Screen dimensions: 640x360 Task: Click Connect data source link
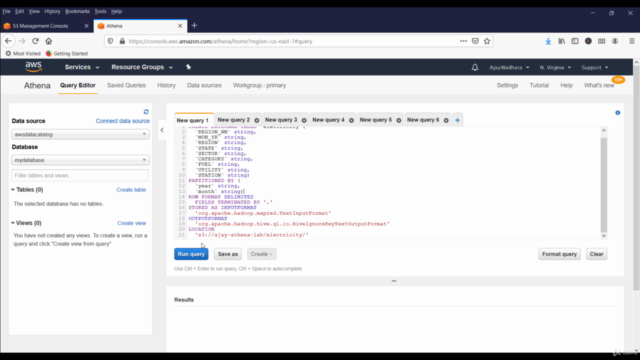click(x=122, y=121)
